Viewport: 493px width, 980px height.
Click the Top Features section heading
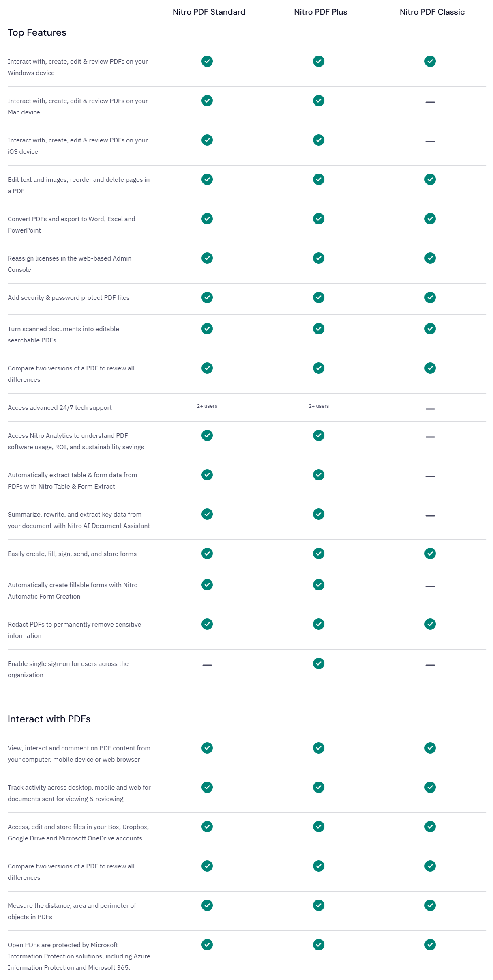(x=37, y=32)
